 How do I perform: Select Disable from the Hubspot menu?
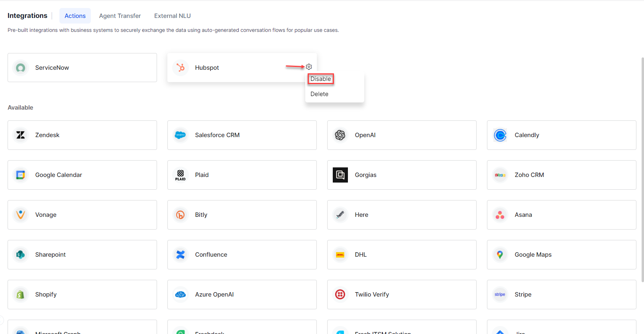click(x=320, y=79)
